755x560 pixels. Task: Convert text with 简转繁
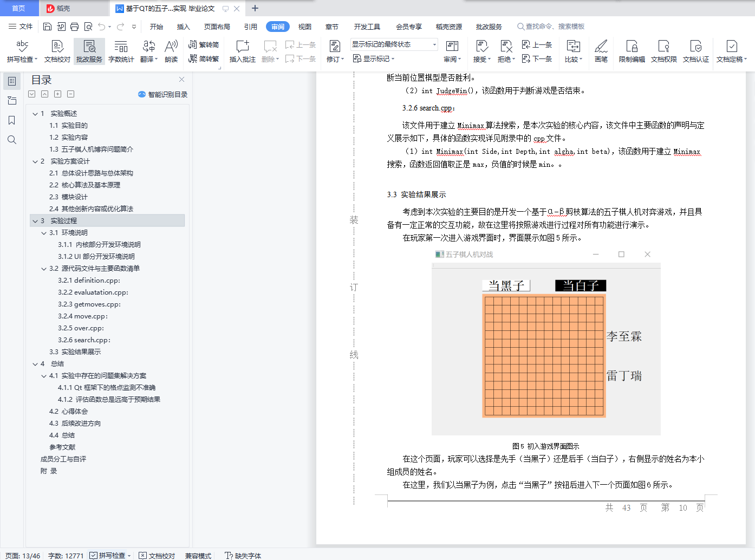(204, 58)
